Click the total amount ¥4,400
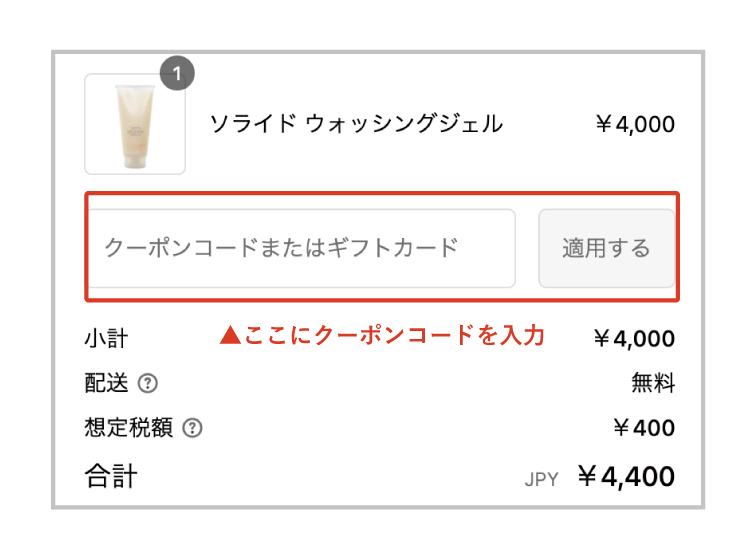 626,477
